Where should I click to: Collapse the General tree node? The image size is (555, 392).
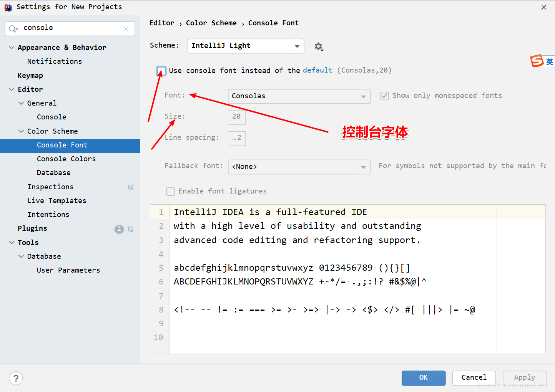pos(21,103)
